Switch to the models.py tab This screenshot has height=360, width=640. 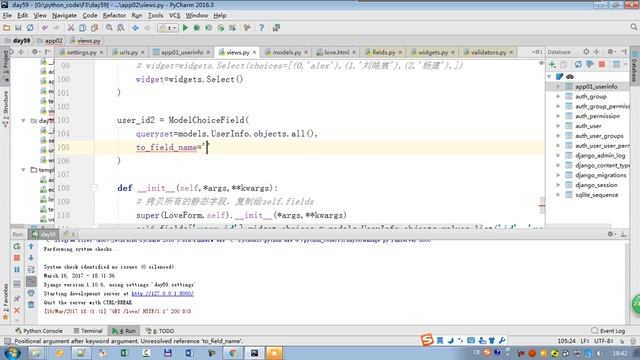[x=287, y=52]
